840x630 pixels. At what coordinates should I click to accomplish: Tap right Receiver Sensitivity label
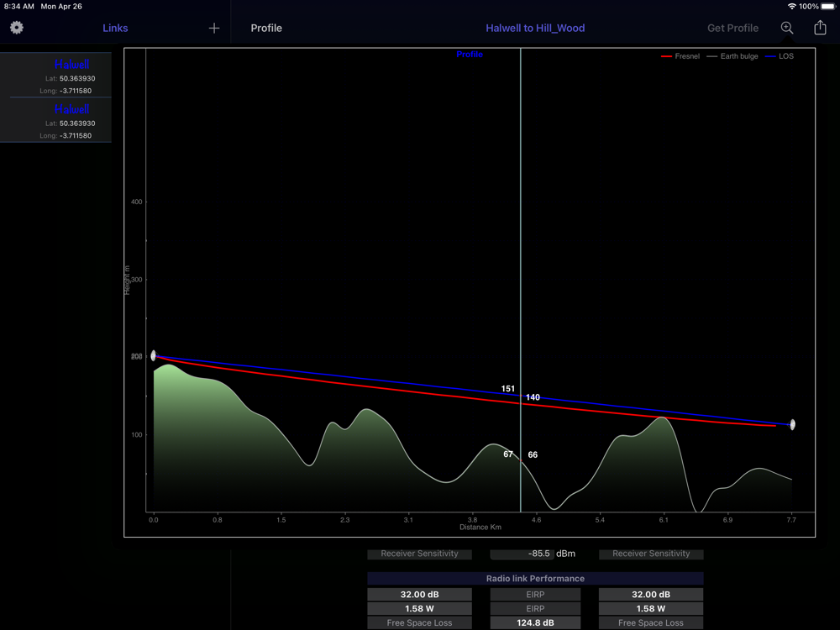click(x=651, y=554)
